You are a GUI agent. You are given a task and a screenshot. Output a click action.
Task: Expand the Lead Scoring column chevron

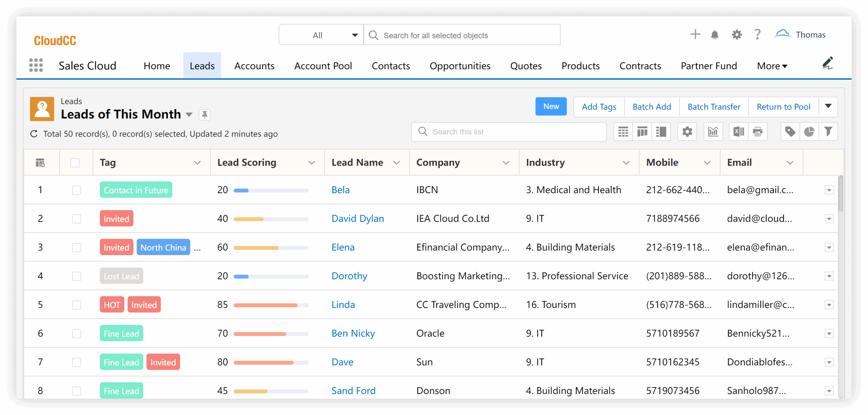click(x=311, y=163)
